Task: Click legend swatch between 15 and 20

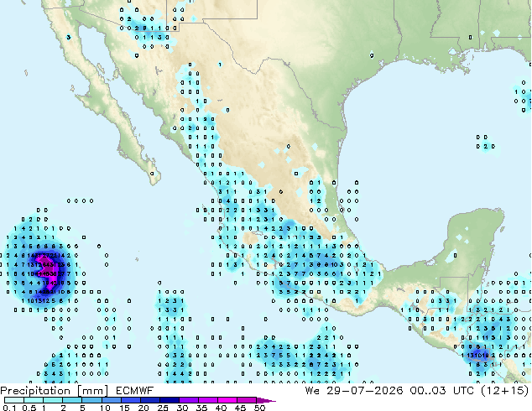Action: [x=130, y=400]
